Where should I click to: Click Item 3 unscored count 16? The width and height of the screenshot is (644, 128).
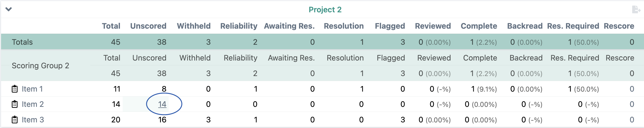[x=162, y=120]
